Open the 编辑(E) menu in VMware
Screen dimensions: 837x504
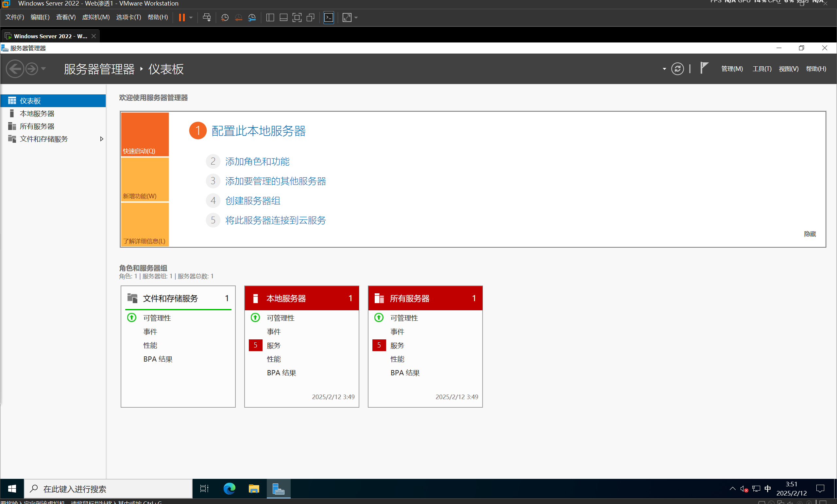click(x=40, y=17)
